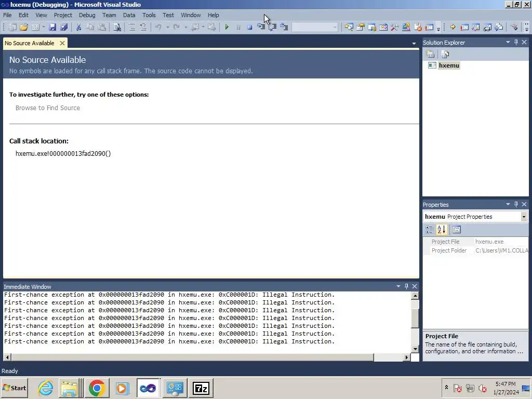532x399 pixels.
Task: Click the Comment out selected lines icon
Action: (x=131, y=27)
